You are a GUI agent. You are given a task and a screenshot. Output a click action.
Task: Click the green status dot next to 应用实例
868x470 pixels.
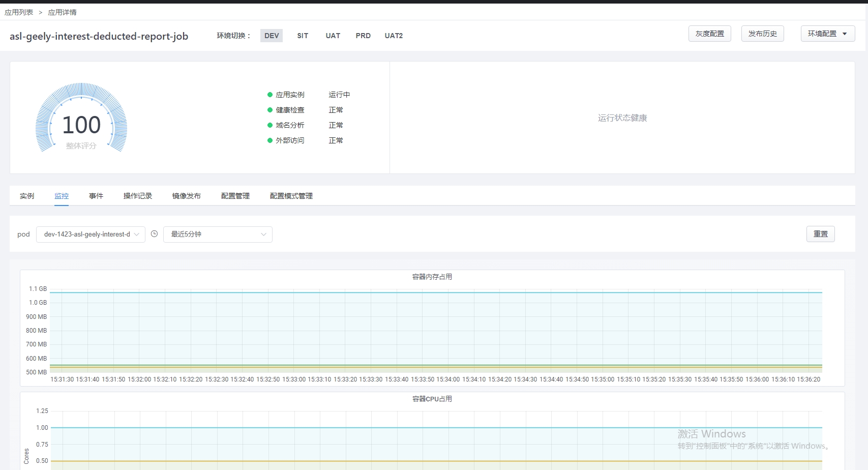[x=270, y=95]
